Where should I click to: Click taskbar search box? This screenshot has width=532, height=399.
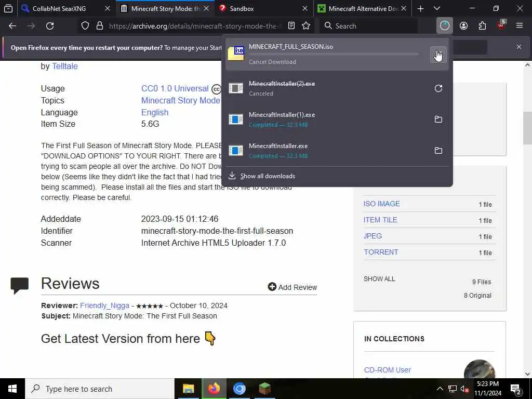100,389
